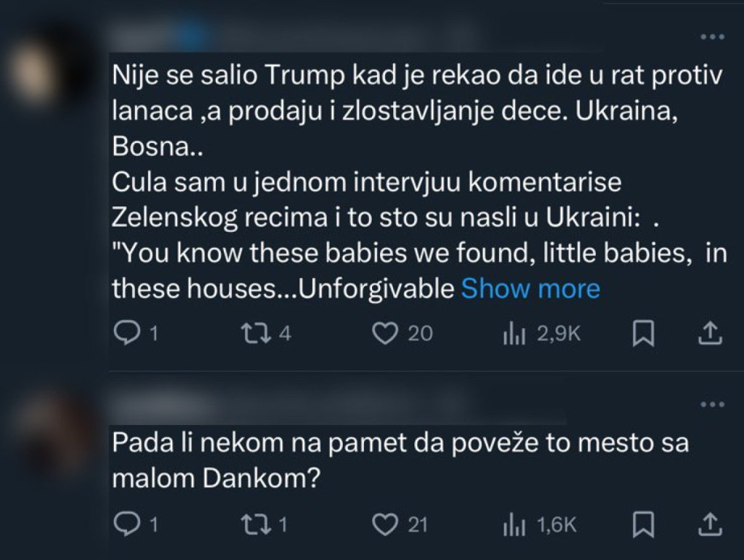This screenshot has height=560, width=744.
Task: Like the first tweet with 20 likes
Action: point(386,333)
